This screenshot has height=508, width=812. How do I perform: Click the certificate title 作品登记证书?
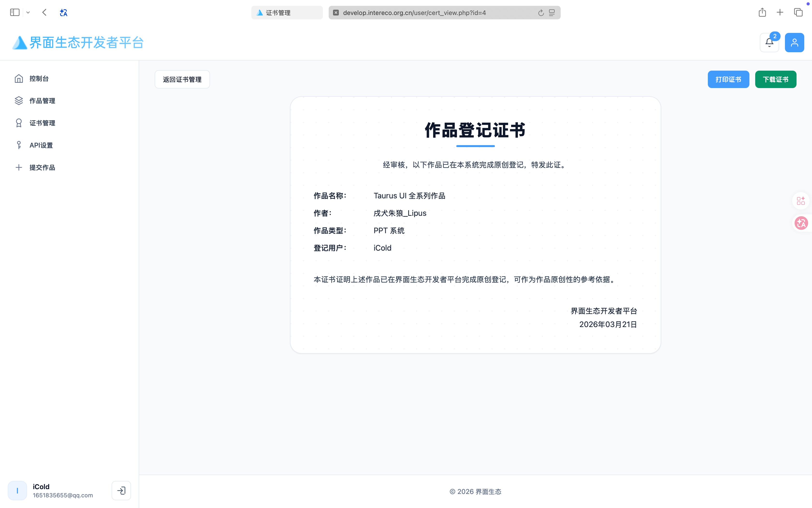point(475,130)
